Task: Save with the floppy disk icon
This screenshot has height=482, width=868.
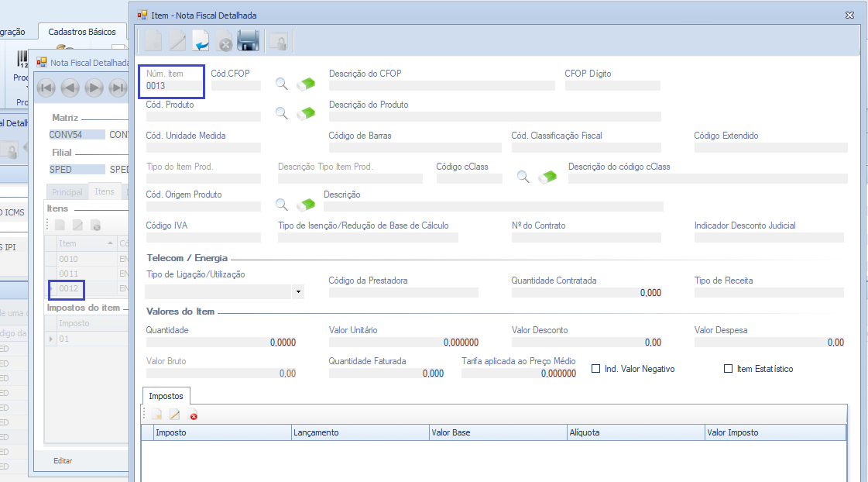Action: click(x=248, y=41)
